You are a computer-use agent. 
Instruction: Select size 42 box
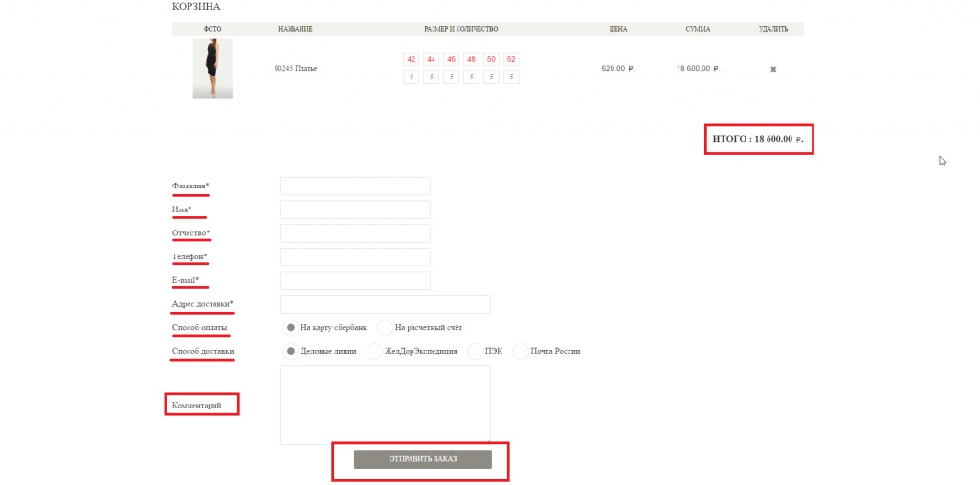[x=412, y=59]
